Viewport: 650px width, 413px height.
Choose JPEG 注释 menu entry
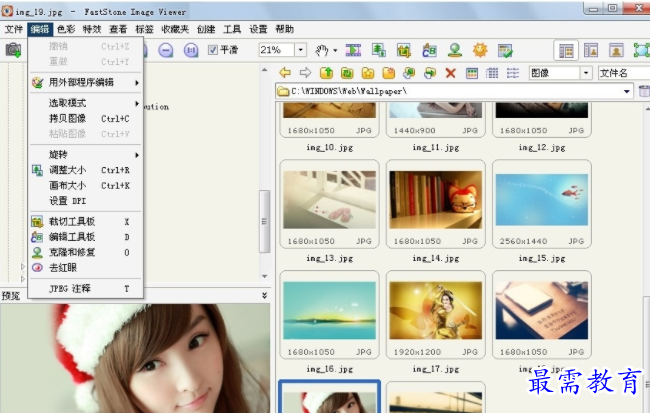tap(86, 288)
